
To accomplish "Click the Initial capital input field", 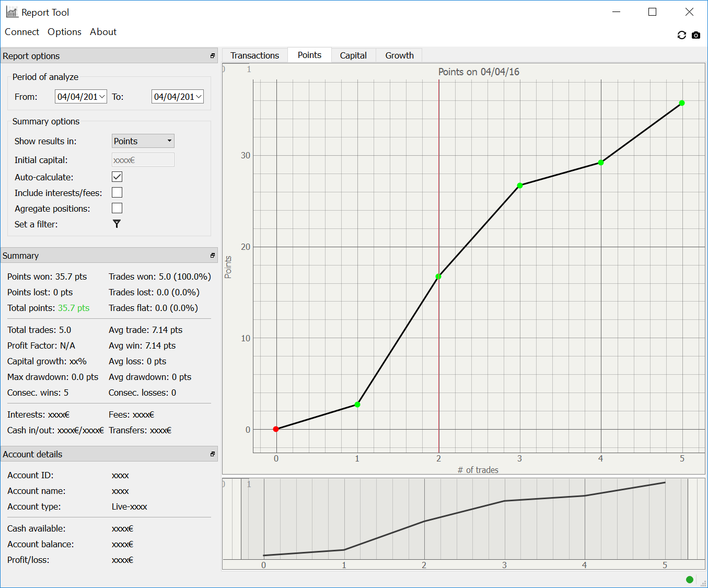I will click(x=143, y=160).
